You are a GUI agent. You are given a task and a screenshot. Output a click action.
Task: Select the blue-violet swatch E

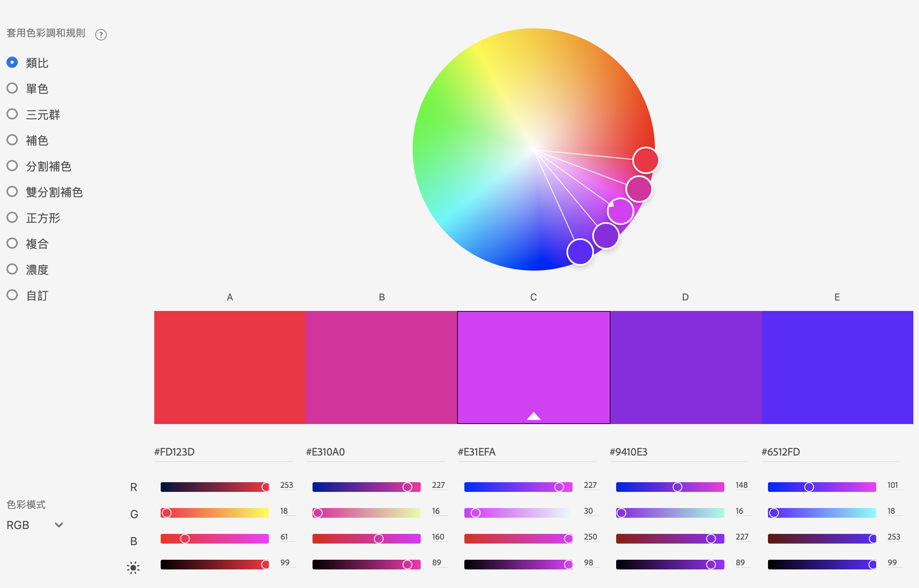click(x=837, y=367)
